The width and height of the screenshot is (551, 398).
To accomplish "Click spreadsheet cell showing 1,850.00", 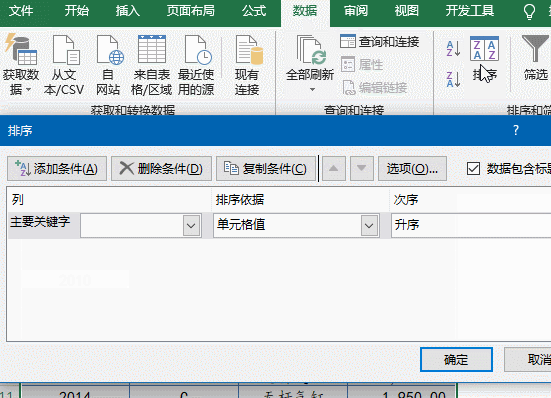I will tap(402, 391).
